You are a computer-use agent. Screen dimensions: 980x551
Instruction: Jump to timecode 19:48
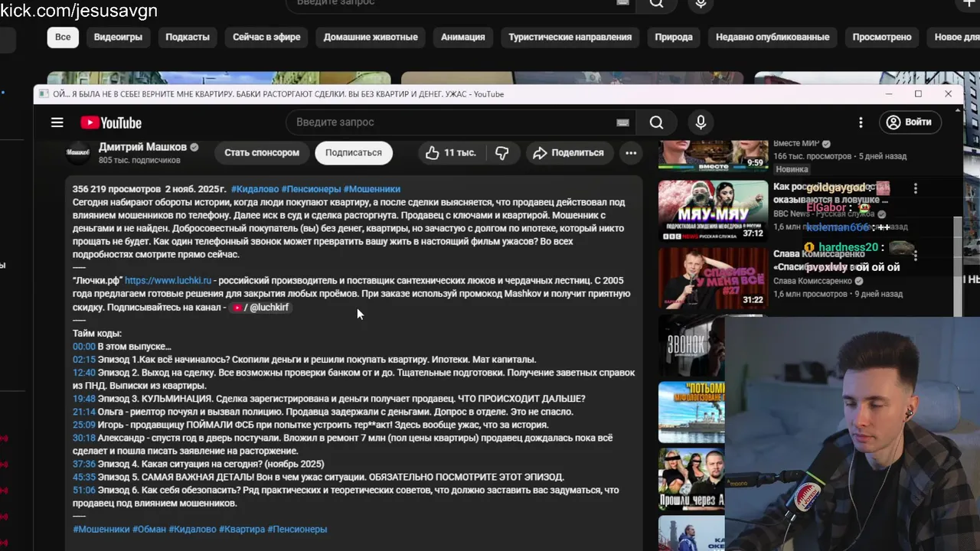84,399
